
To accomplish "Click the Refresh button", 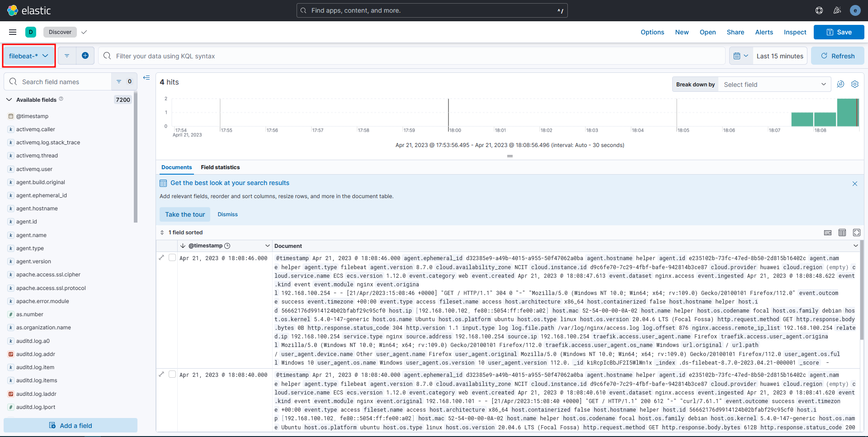I will point(837,56).
